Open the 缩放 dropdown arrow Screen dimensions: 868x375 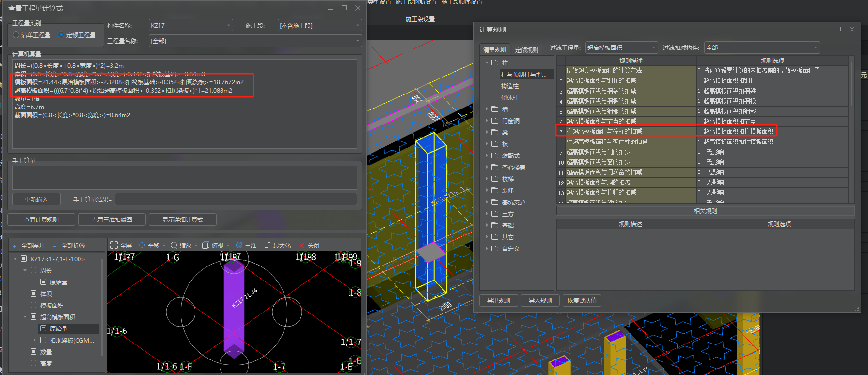tap(196, 245)
